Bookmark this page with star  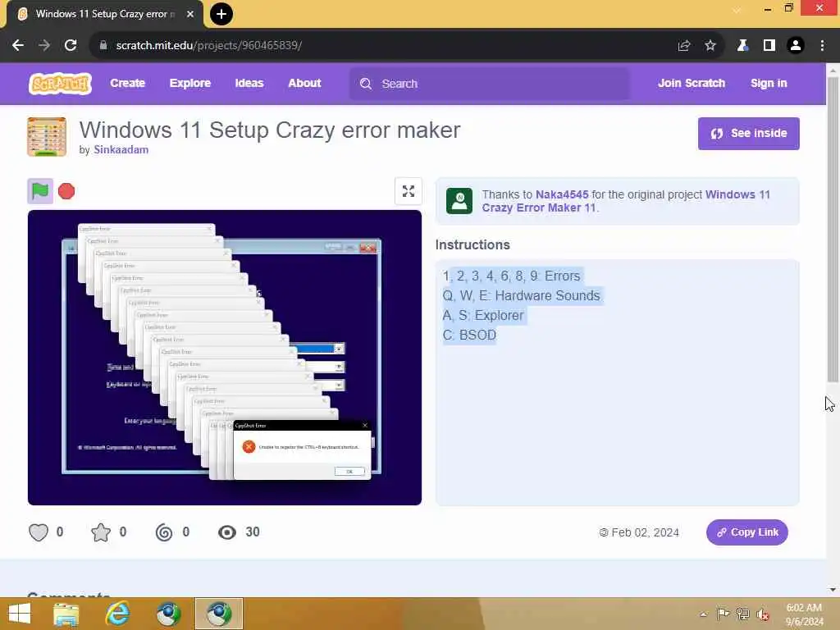(x=710, y=46)
